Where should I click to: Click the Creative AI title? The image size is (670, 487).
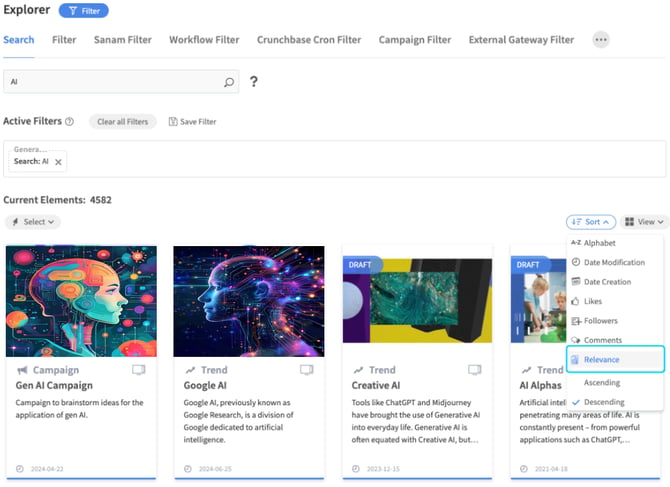376,385
